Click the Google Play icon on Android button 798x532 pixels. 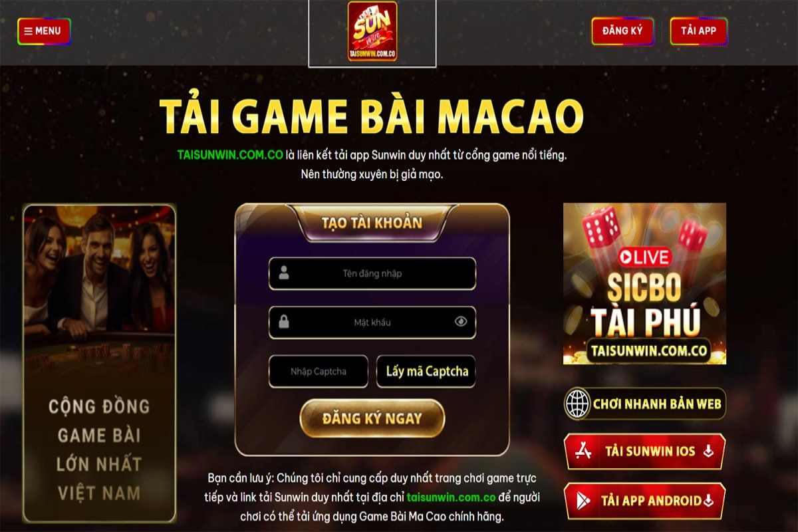pos(583,501)
